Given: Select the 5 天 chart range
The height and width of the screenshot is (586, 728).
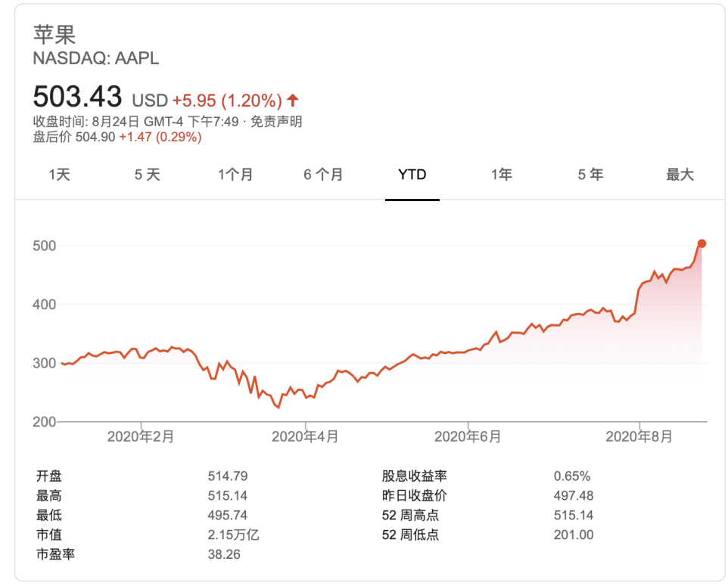Looking at the screenshot, I should 148,175.
